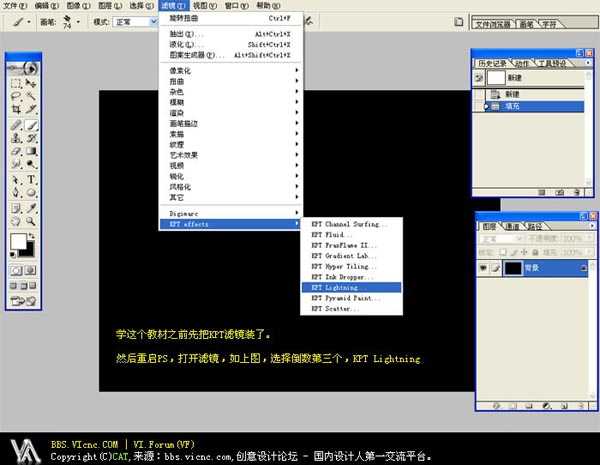Screen dimensions: 600x465
Task: Select the Clone Stamp tool
Action: point(16,138)
